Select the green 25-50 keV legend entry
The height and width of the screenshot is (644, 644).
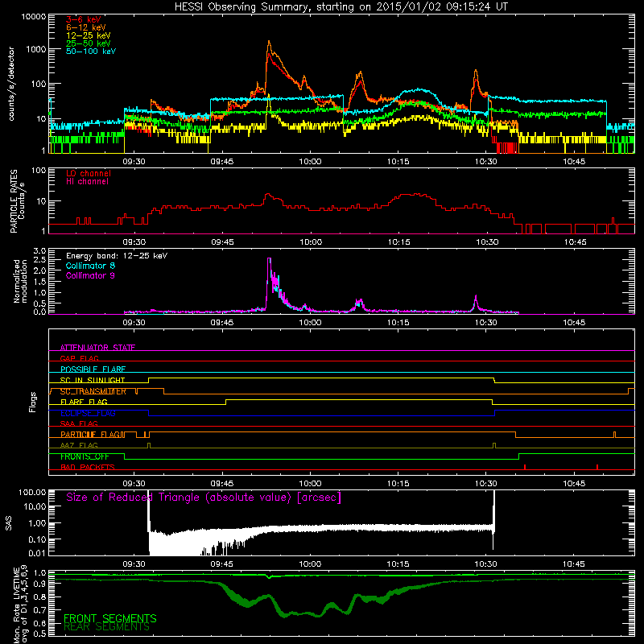(89, 43)
